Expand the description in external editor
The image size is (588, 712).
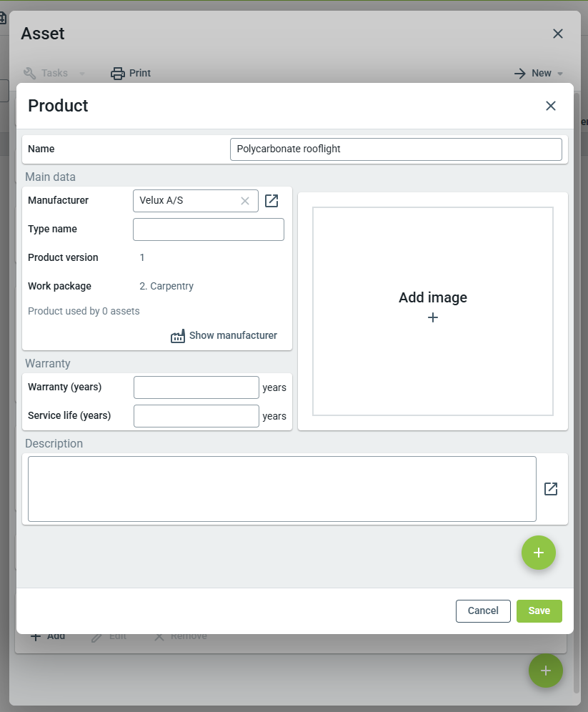tap(551, 489)
